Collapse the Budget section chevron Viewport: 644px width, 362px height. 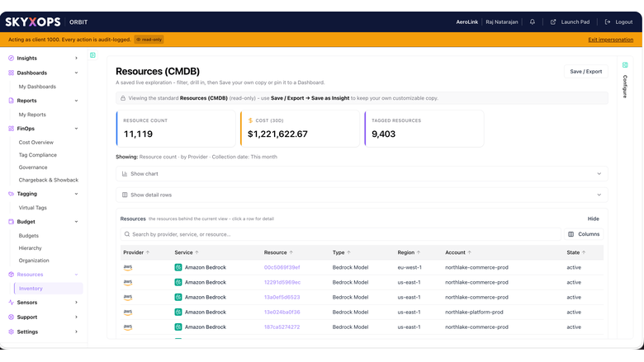coord(77,222)
